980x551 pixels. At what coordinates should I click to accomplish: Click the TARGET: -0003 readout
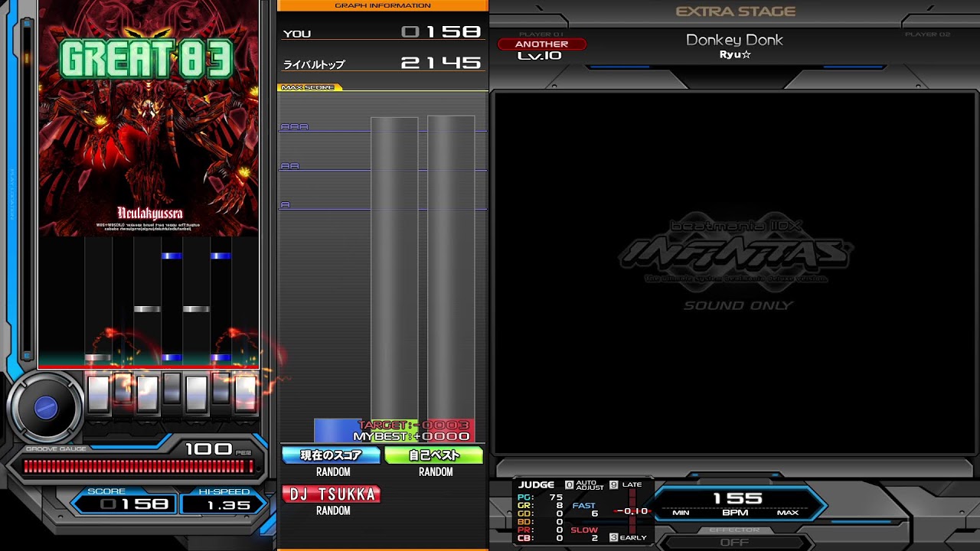(414, 425)
